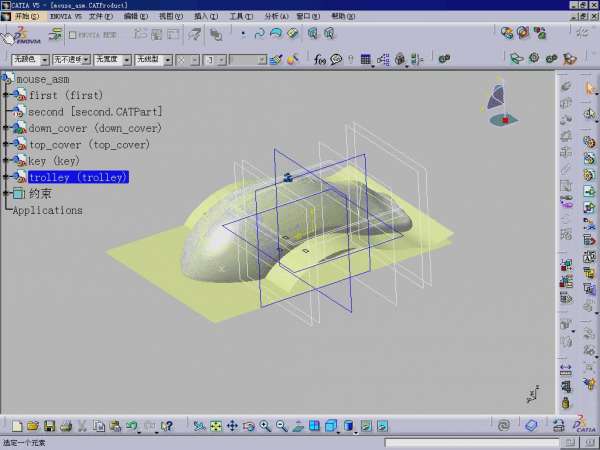Click the axis triad at viewport corner
600x450 pixels.
[x=533, y=394]
